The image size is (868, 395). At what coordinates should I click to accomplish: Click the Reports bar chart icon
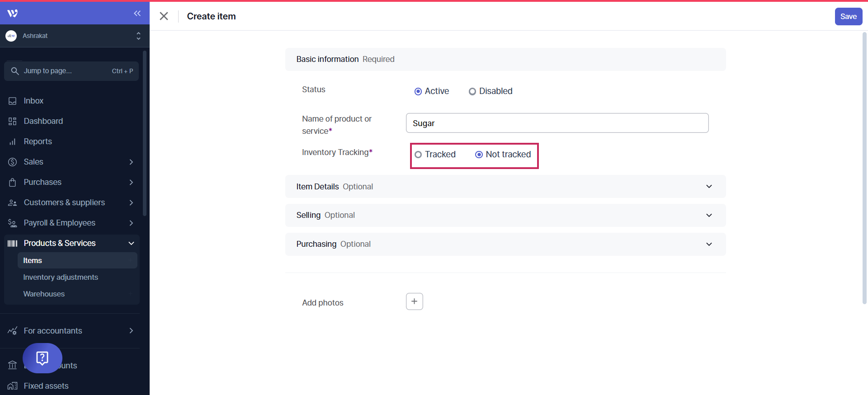(13, 142)
